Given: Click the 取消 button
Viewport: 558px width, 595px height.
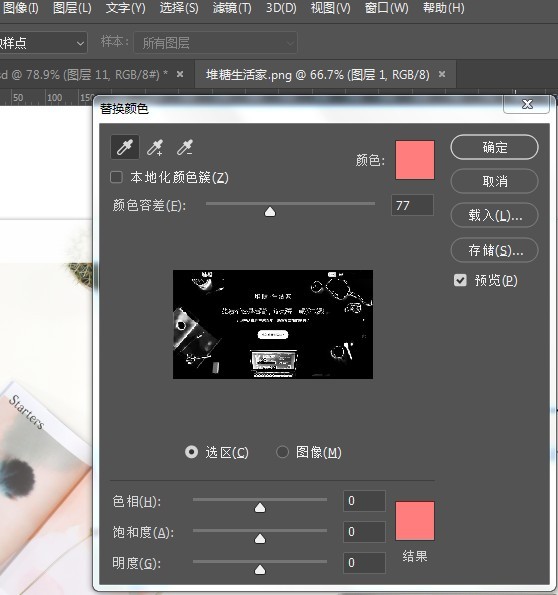Looking at the screenshot, I should click(494, 181).
